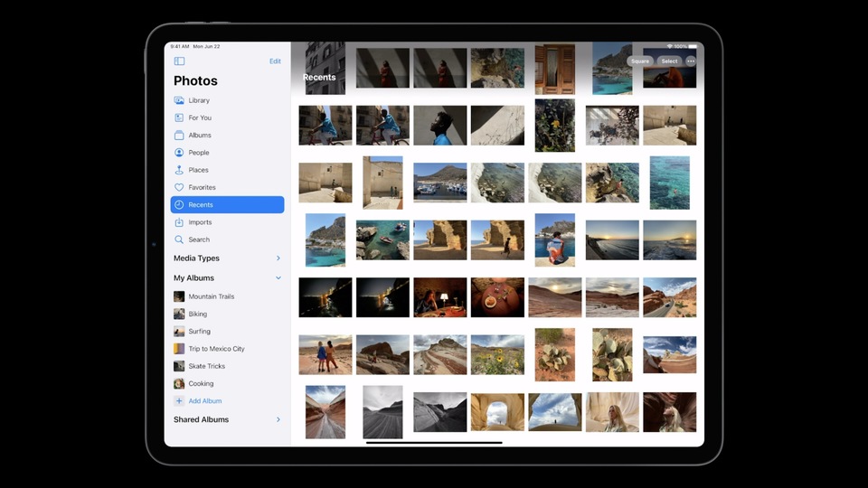Collapse the My Albums section chevron
This screenshot has height=488, width=868.
[x=278, y=277]
